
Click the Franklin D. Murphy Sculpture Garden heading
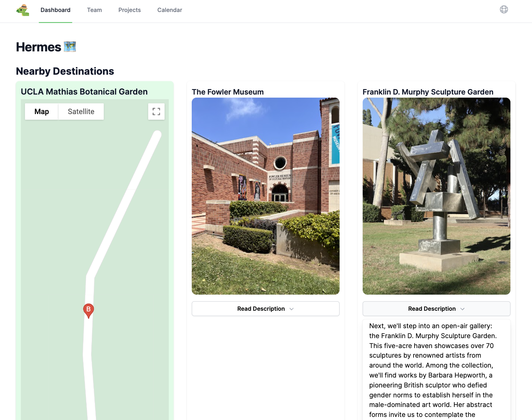click(x=428, y=92)
